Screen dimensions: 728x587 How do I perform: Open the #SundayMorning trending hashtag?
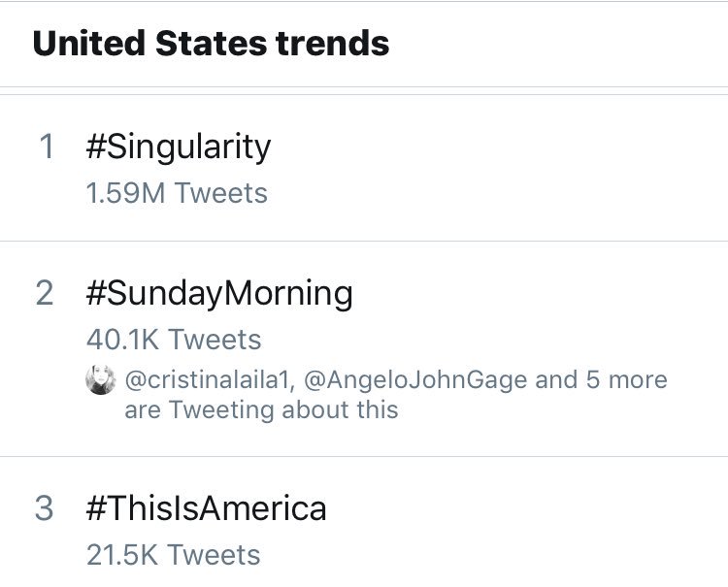(x=218, y=293)
